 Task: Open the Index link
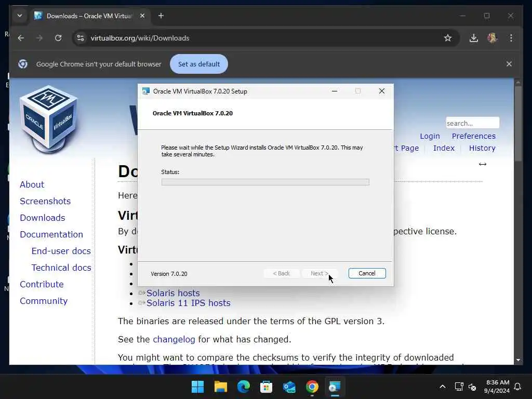click(x=444, y=148)
